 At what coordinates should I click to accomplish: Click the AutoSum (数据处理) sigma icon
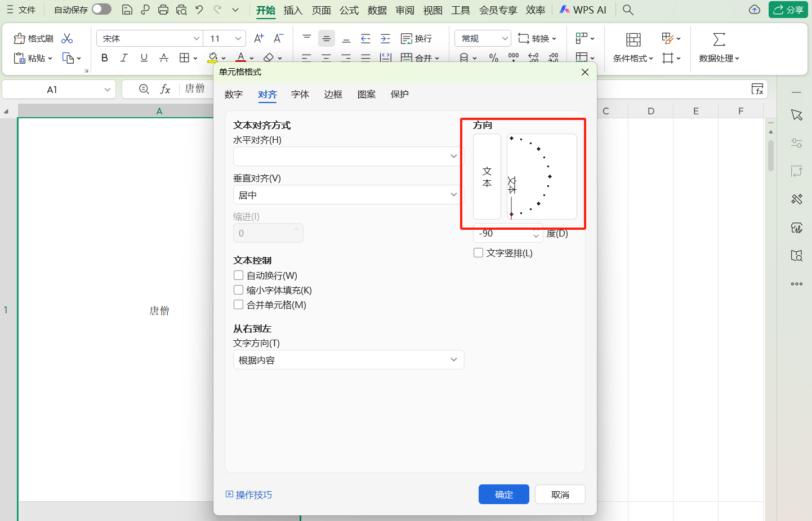click(719, 39)
